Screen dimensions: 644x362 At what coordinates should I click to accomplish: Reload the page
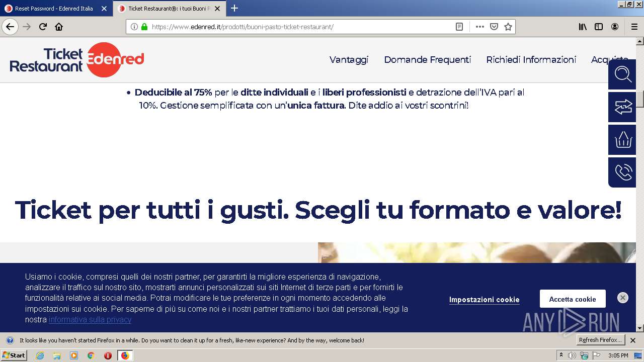43,27
